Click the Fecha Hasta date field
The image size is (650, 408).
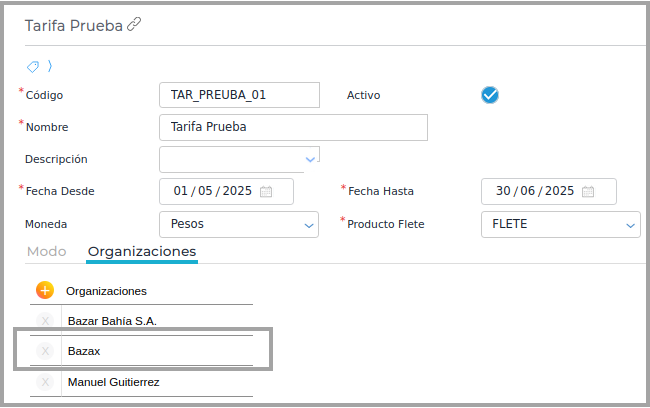click(534, 191)
